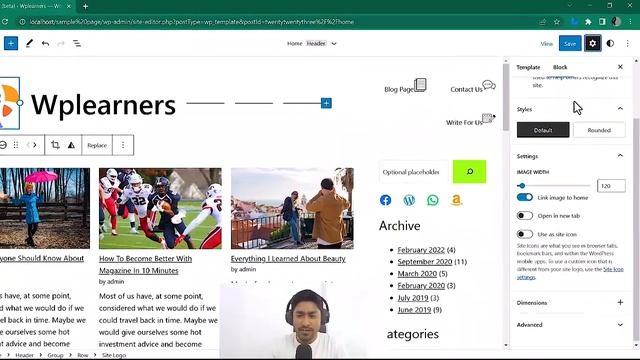Select the Edit pencil tool
The height and width of the screenshot is (360, 640).
pyautogui.click(x=29, y=43)
